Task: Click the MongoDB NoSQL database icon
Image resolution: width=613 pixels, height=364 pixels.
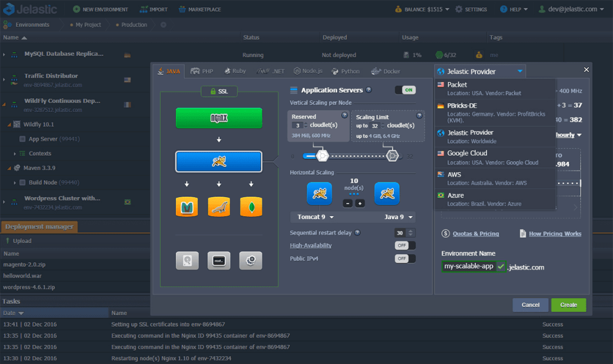Action: coord(251,207)
